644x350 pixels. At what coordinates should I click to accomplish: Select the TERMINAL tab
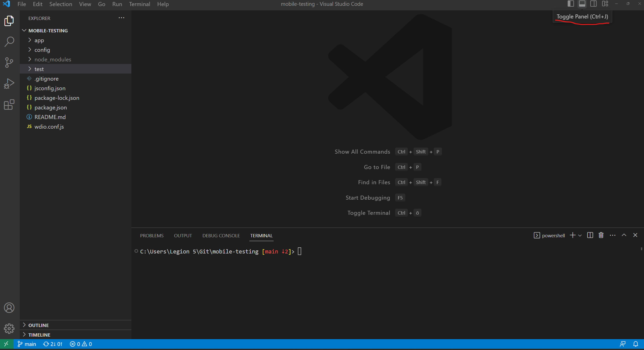point(261,236)
